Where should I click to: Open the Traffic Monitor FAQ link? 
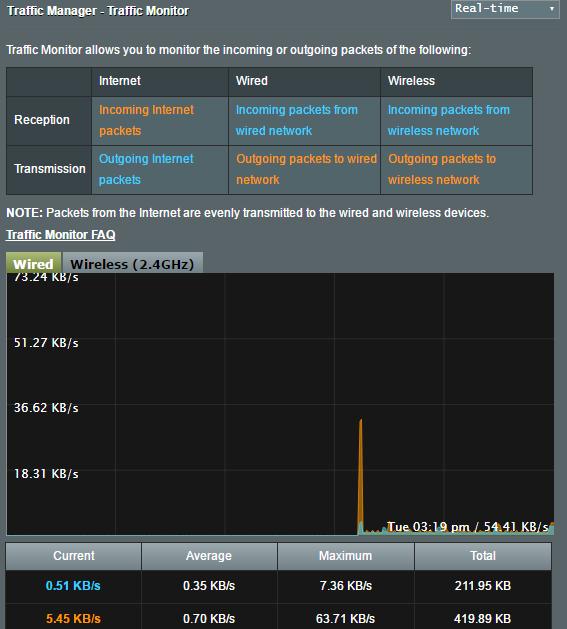point(61,235)
